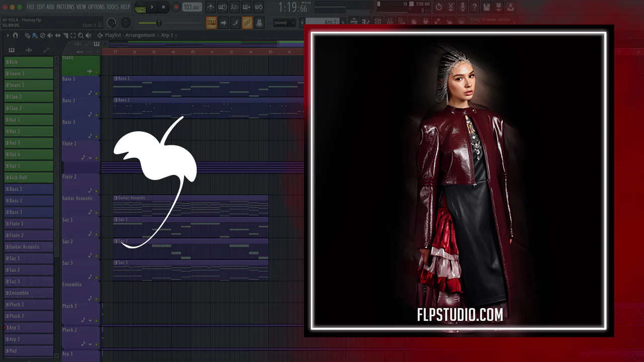
Task: Select the Kick Roll pattern in picker
Action: click(29, 177)
